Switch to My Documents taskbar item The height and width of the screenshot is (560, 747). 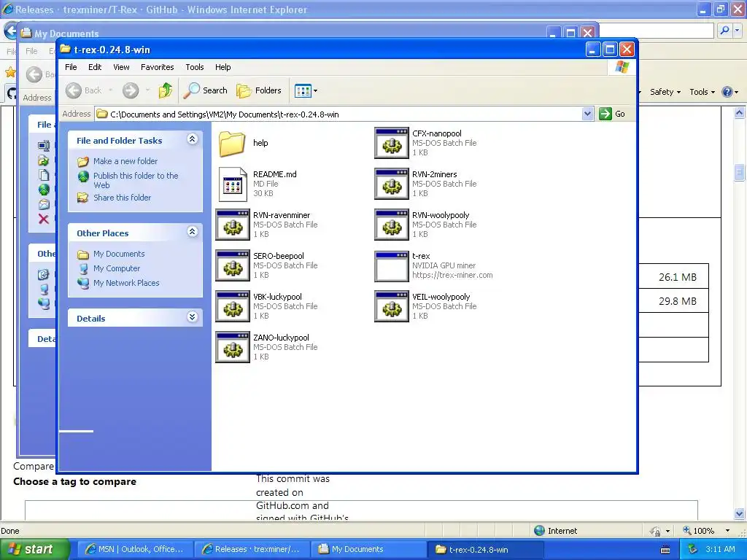[368, 549]
